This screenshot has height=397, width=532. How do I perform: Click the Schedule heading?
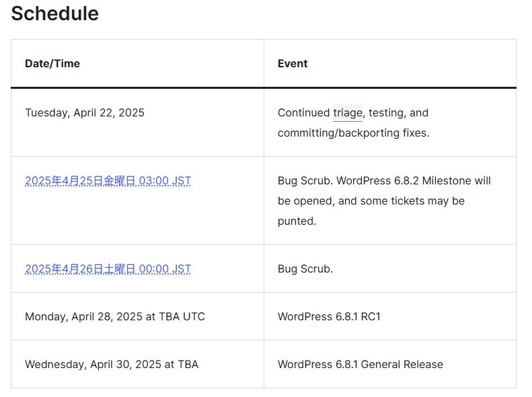55,13
